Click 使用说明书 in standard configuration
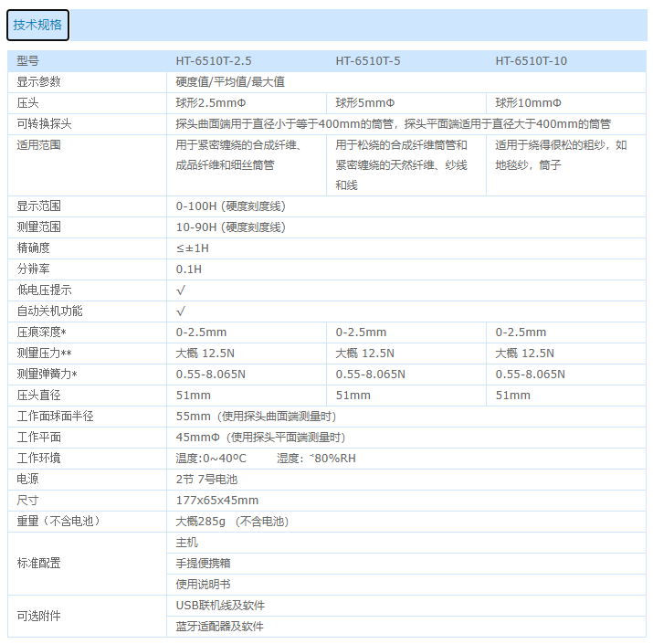 click(x=203, y=584)
